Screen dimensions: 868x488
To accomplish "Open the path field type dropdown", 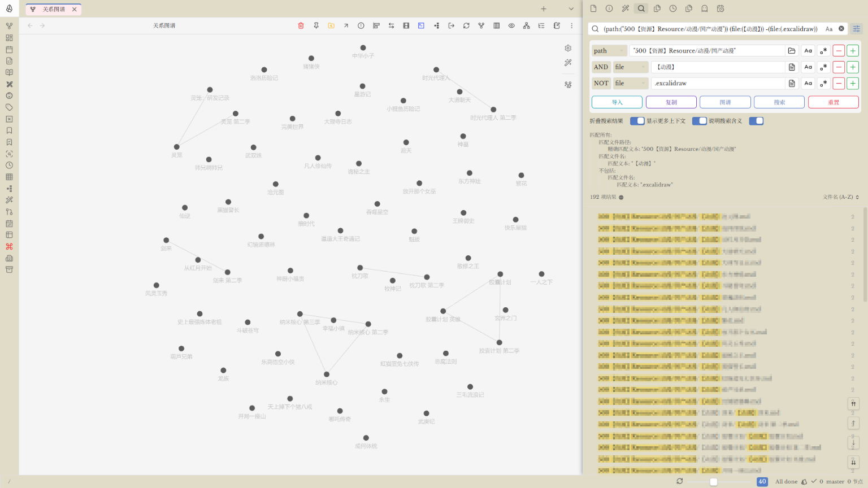I will 609,51.
